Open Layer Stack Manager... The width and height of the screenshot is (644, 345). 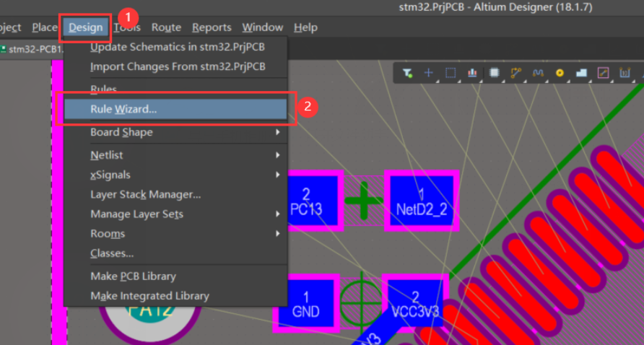[x=175, y=194]
